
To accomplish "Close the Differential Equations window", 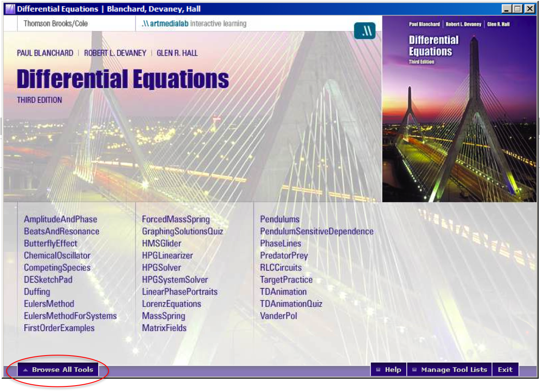I will [x=530, y=9].
